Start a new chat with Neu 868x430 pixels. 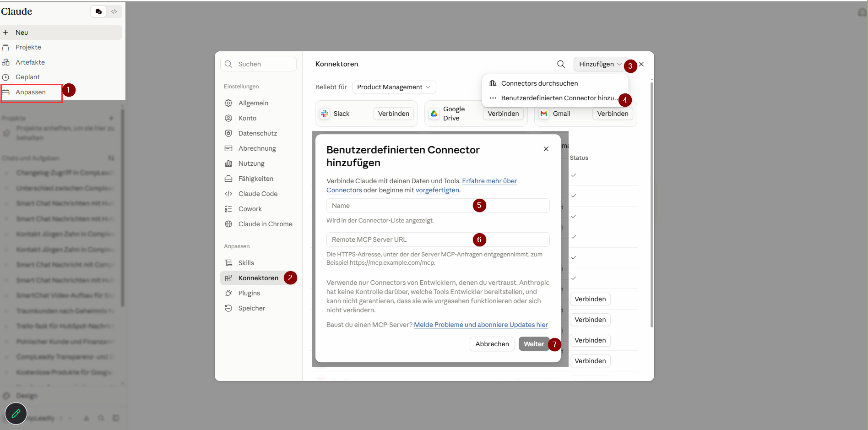(x=61, y=33)
